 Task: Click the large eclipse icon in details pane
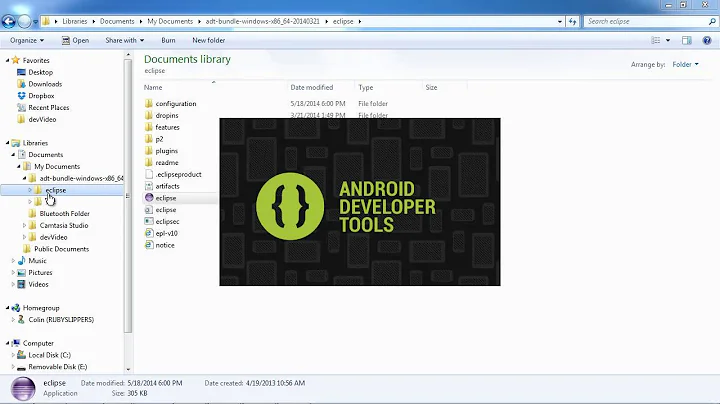[23, 388]
